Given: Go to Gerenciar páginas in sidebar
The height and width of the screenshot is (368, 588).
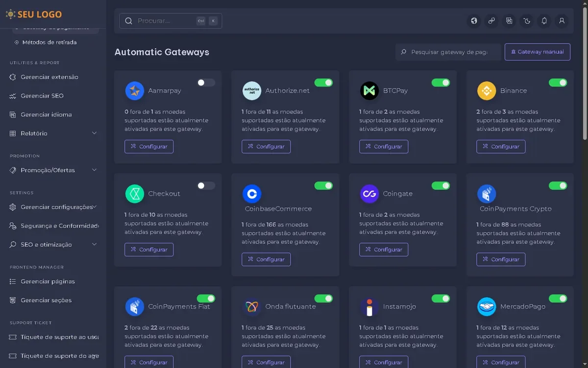Looking at the screenshot, I should [48, 282].
